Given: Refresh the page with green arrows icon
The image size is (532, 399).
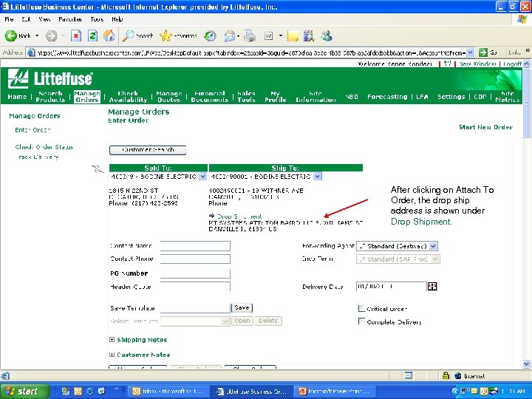Looking at the screenshot, I should coord(92,35).
